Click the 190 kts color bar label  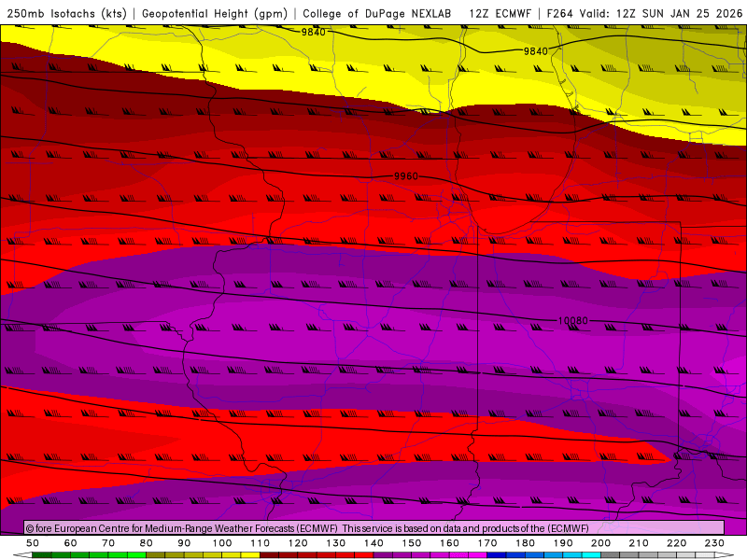click(x=563, y=543)
